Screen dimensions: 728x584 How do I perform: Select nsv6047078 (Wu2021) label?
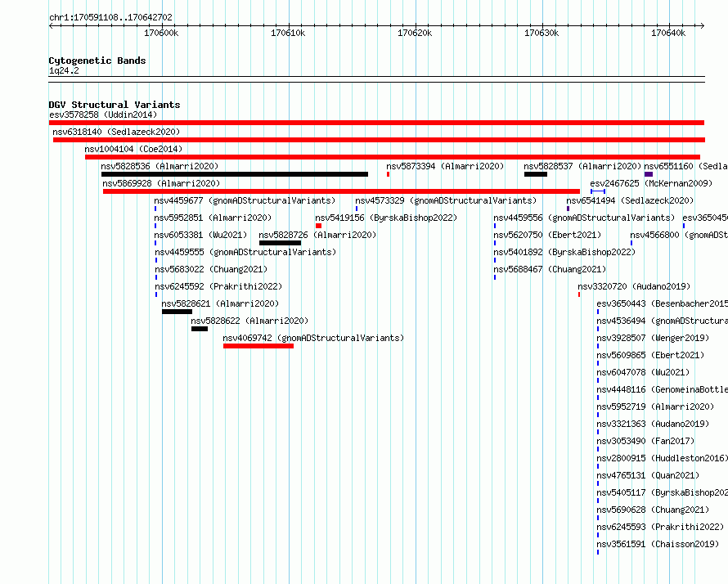[643, 372]
